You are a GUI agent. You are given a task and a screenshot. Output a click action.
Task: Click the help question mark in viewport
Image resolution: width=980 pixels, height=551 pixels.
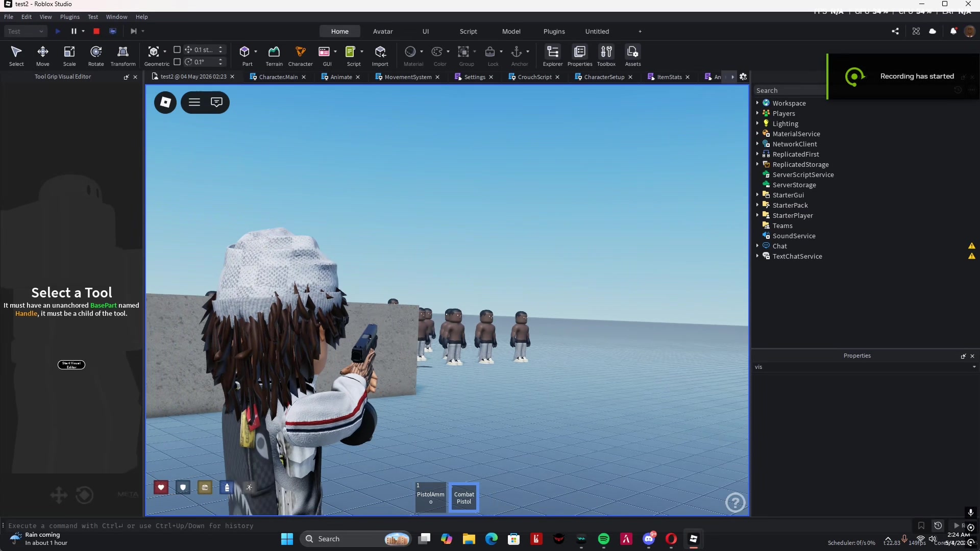(736, 503)
